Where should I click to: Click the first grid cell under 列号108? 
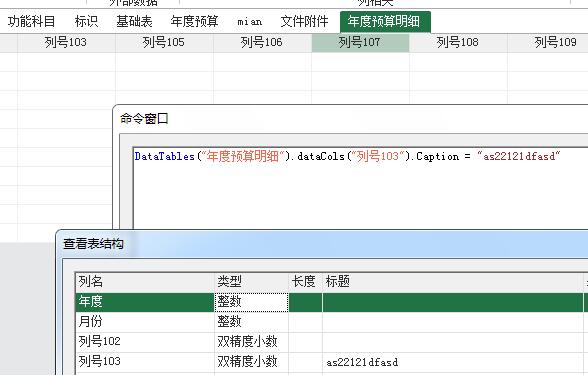pos(458,62)
